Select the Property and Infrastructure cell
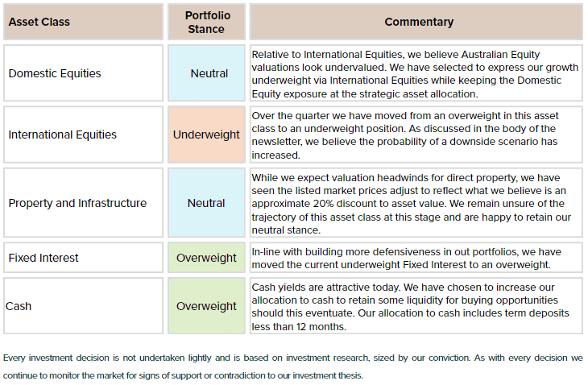The image size is (588, 385). (x=83, y=203)
